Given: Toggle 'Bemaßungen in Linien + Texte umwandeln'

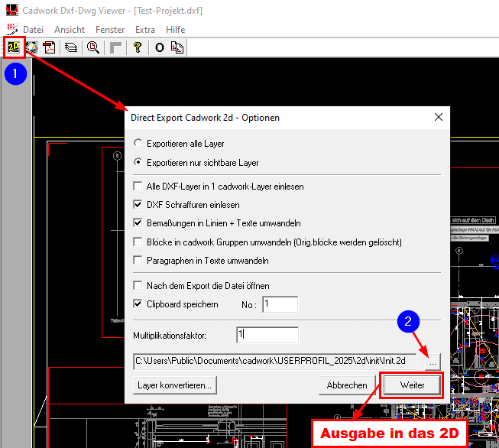Looking at the screenshot, I should (138, 223).
